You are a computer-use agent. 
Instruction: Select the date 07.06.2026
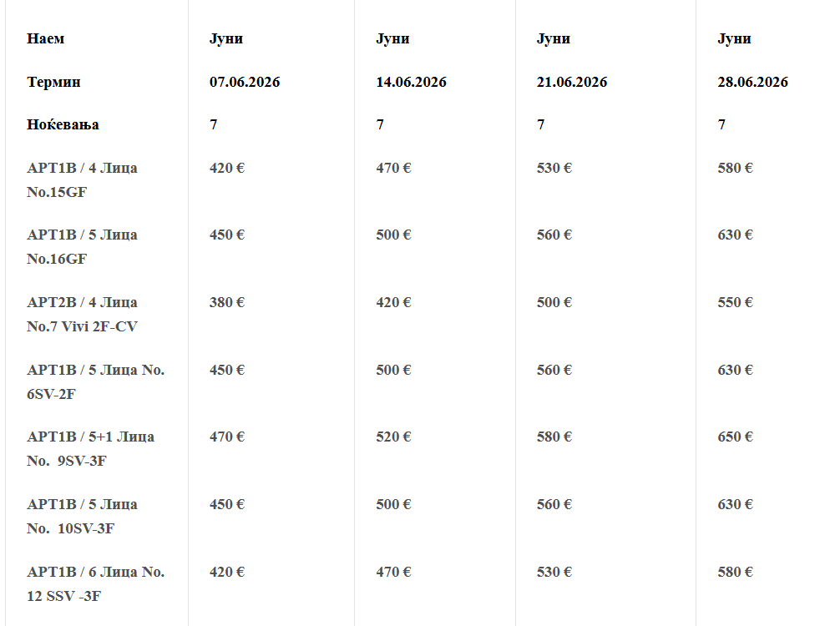coord(245,82)
